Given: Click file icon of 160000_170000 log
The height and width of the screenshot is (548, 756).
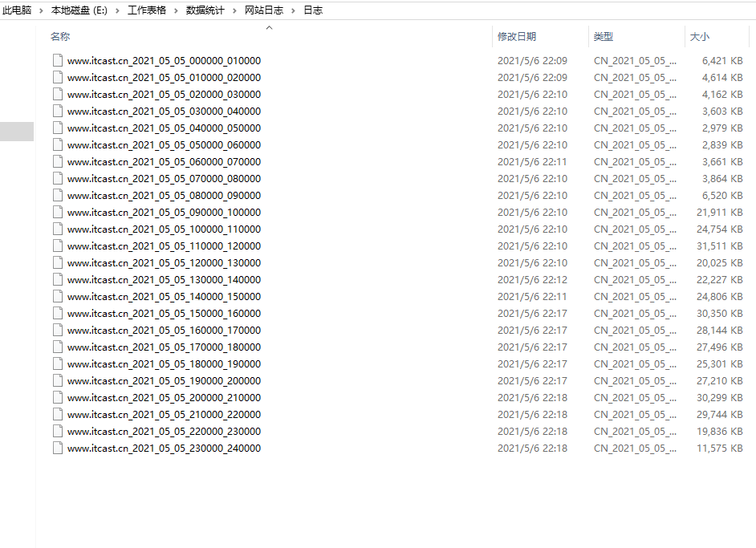Looking at the screenshot, I should pos(58,330).
